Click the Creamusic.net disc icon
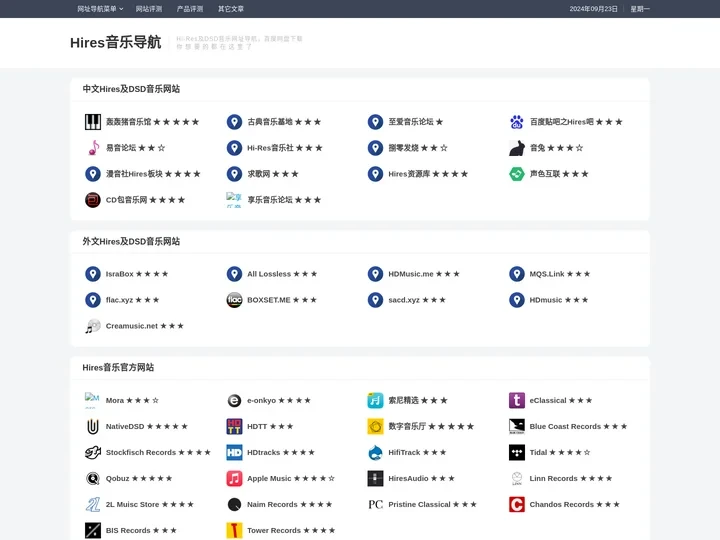720x540 pixels. coord(93,326)
